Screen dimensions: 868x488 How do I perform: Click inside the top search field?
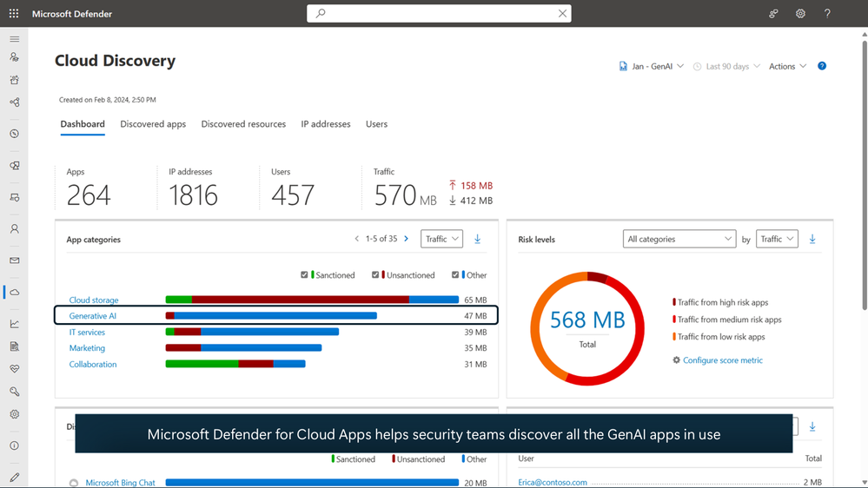(441, 13)
